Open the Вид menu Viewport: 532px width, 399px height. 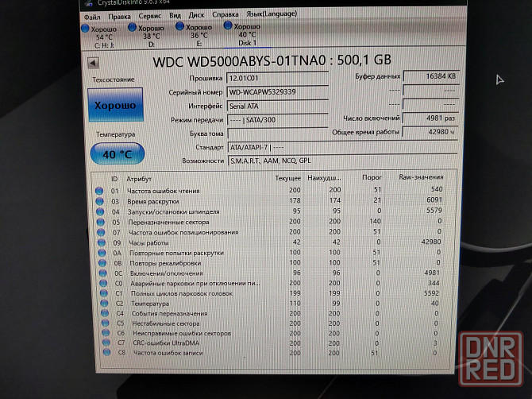point(175,16)
